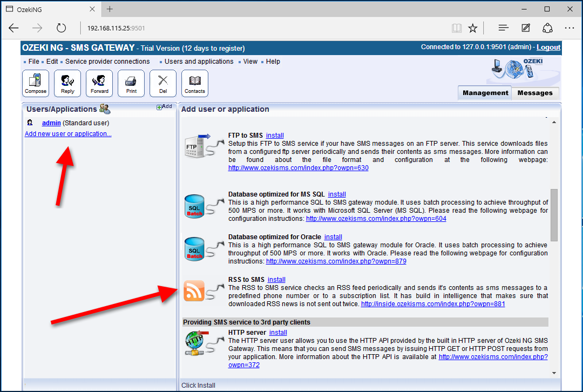Image resolution: width=583 pixels, height=392 pixels.
Task: Install Database optimized for Oracle
Action: point(333,237)
